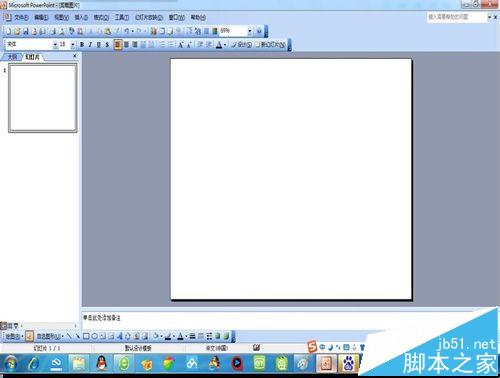This screenshot has height=378, width=500.
Task: Open the 幻灯片放映(D) Slide Show menu
Action: (x=149, y=17)
